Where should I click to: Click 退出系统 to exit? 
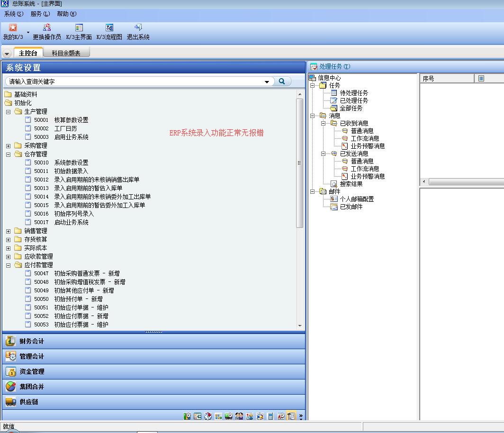click(x=138, y=32)
